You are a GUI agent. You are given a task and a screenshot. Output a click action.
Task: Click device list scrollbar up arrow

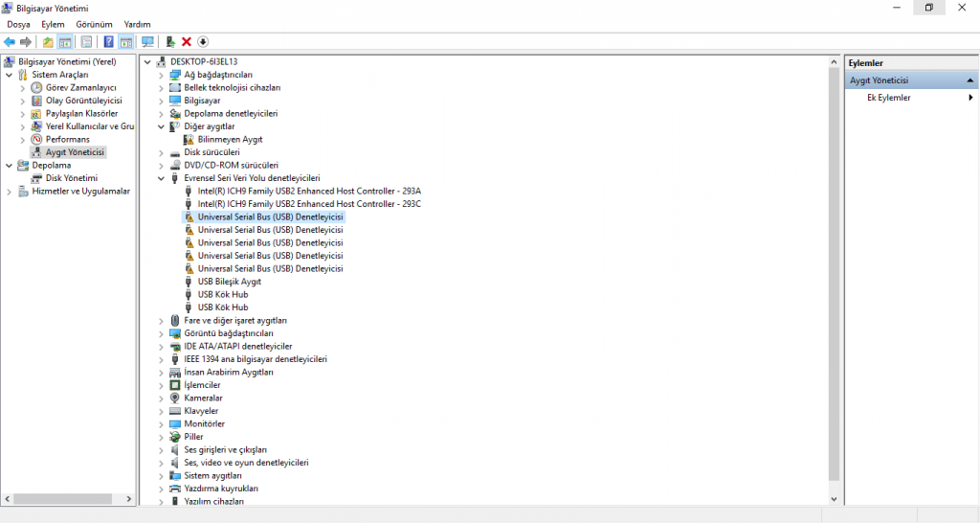(834, 62)
